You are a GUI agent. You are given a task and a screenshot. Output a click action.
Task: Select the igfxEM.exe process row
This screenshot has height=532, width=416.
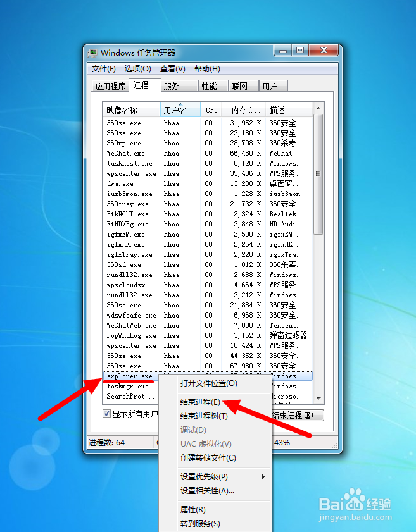208,234
